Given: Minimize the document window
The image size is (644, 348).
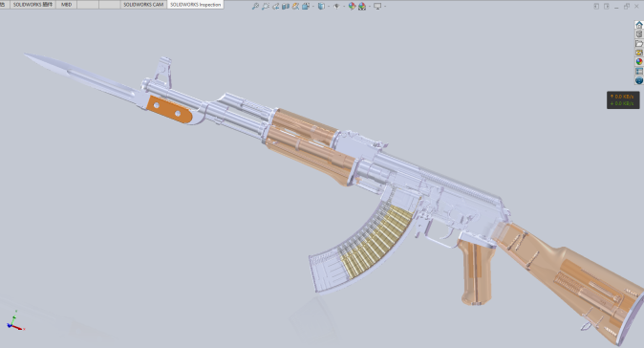Looking at the screenshot, I should pos(616,7).
